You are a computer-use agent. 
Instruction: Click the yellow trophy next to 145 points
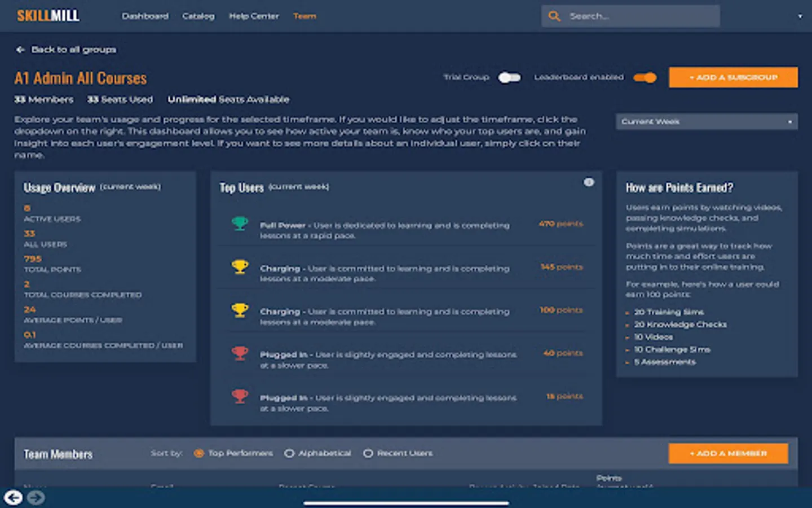[240, 266]
